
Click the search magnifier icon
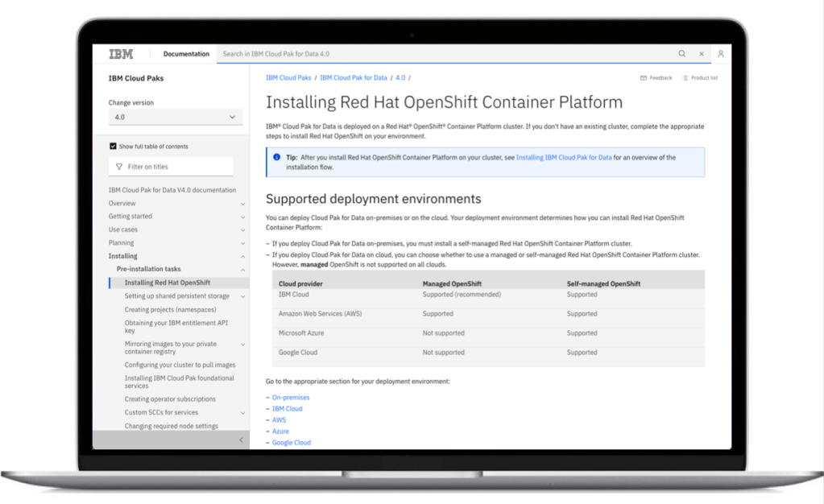(681, 54)
